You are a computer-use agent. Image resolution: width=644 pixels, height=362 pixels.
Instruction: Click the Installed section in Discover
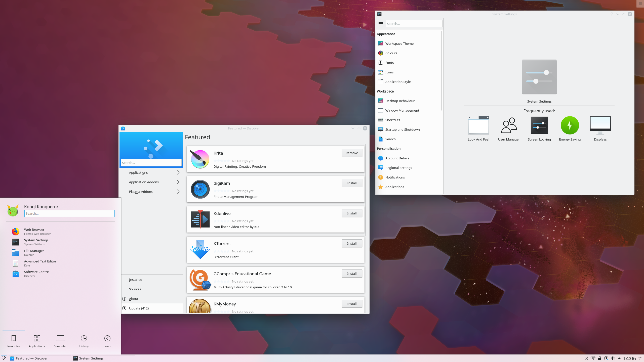(x=136, y=279)
